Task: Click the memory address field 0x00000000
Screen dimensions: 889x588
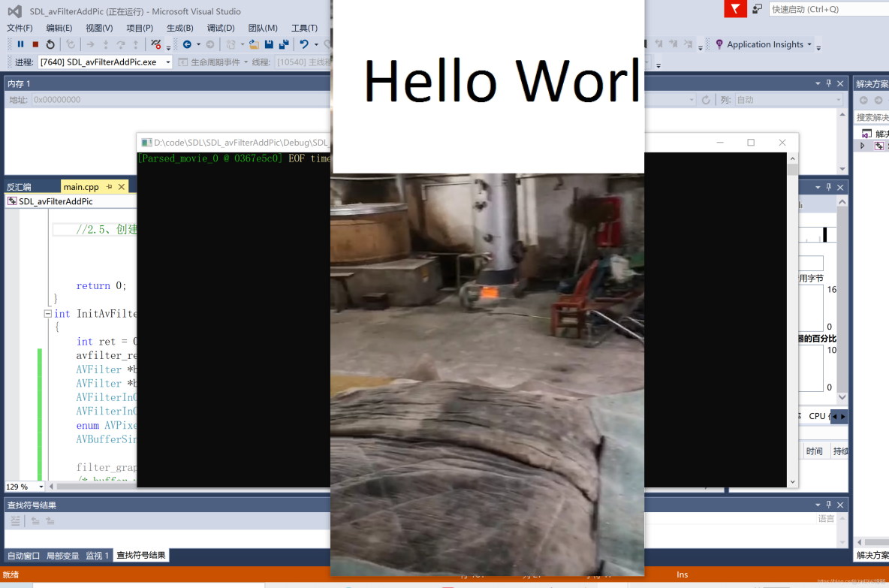Action: (x=182, y=100)
